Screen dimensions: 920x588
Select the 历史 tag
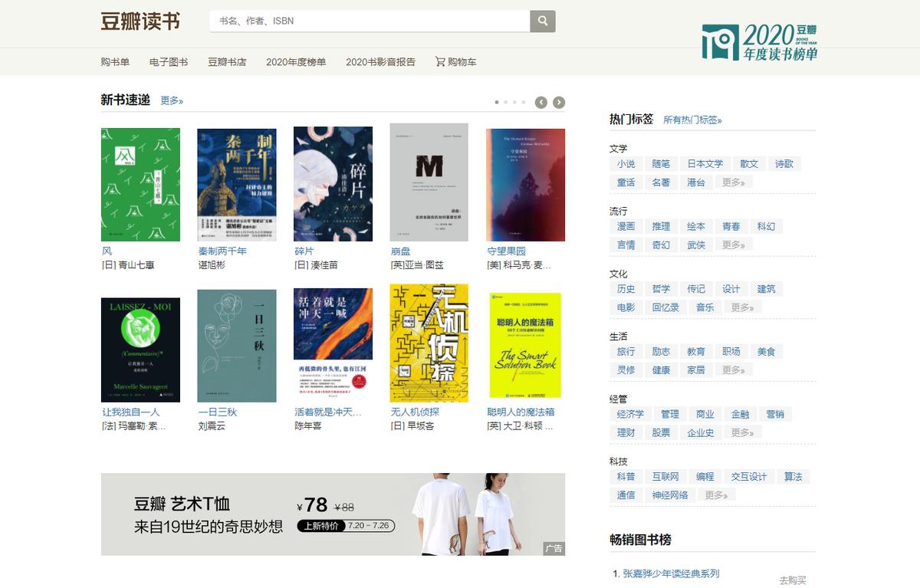coord(626,289)
